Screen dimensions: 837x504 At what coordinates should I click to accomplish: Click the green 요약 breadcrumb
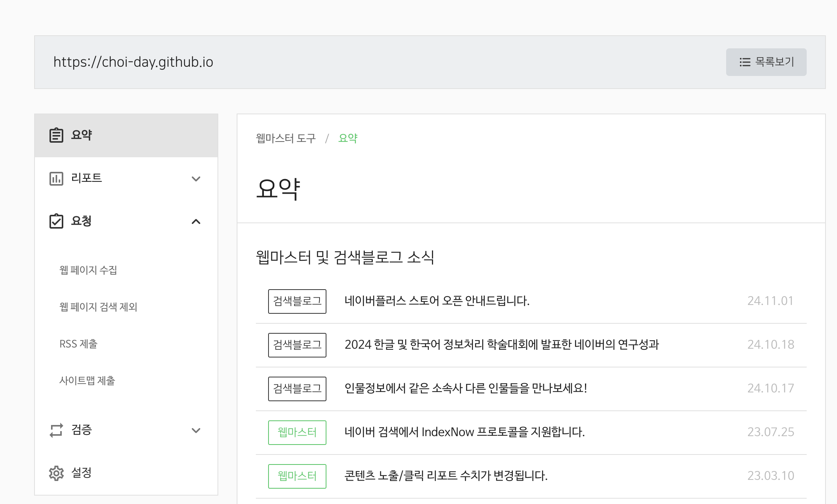(348, 138)
